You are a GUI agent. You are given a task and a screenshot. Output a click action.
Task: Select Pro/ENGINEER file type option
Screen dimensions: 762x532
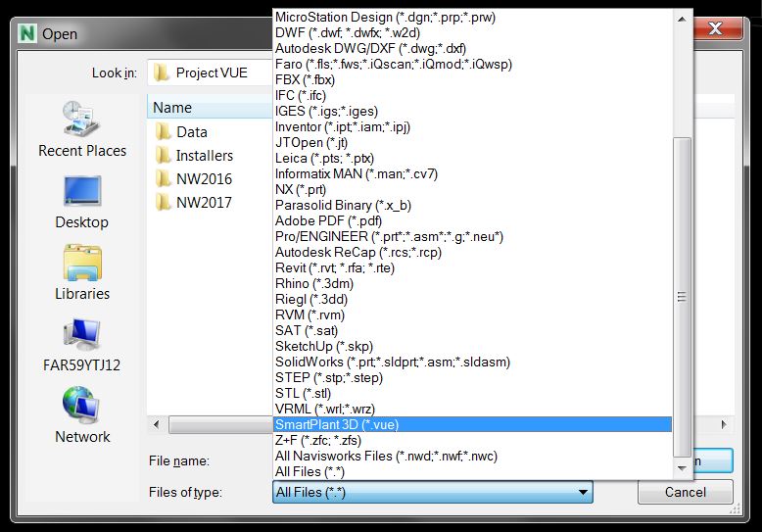[472, 236]
